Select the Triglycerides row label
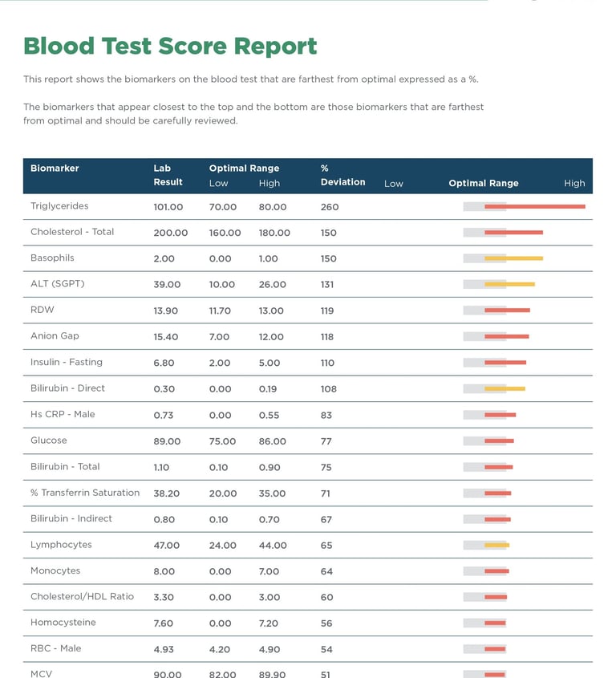616x678 pixels. click(60, 206)
